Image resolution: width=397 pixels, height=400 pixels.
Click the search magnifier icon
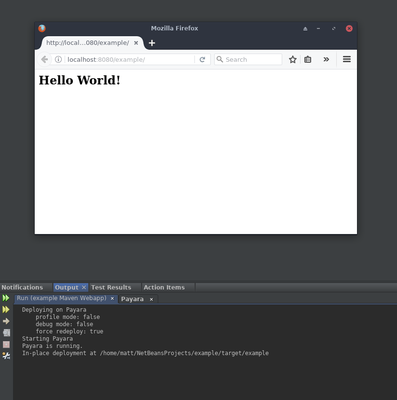pyautogui.click(x=220, y=59)
